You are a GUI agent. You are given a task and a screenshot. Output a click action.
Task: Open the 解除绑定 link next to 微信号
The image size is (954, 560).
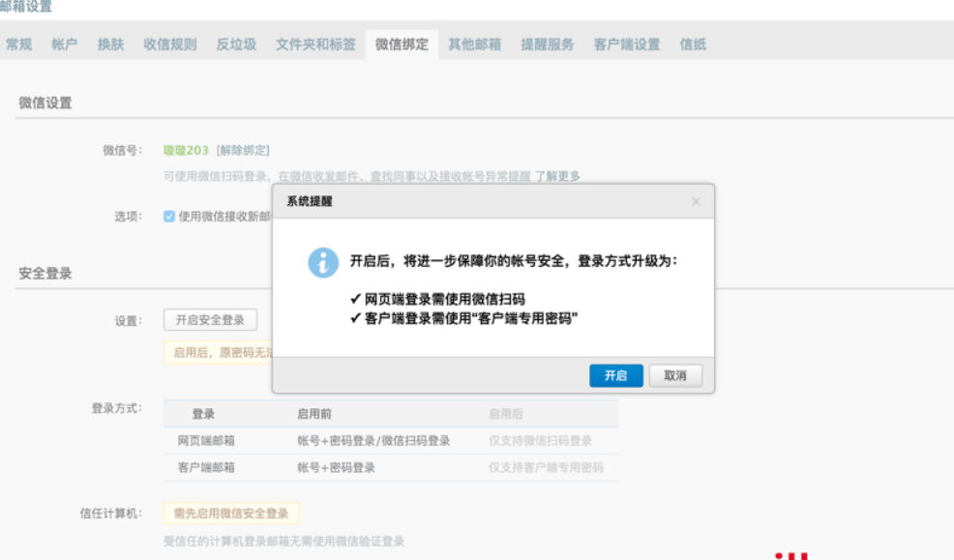pyautogui.click(x=243, y=152)
